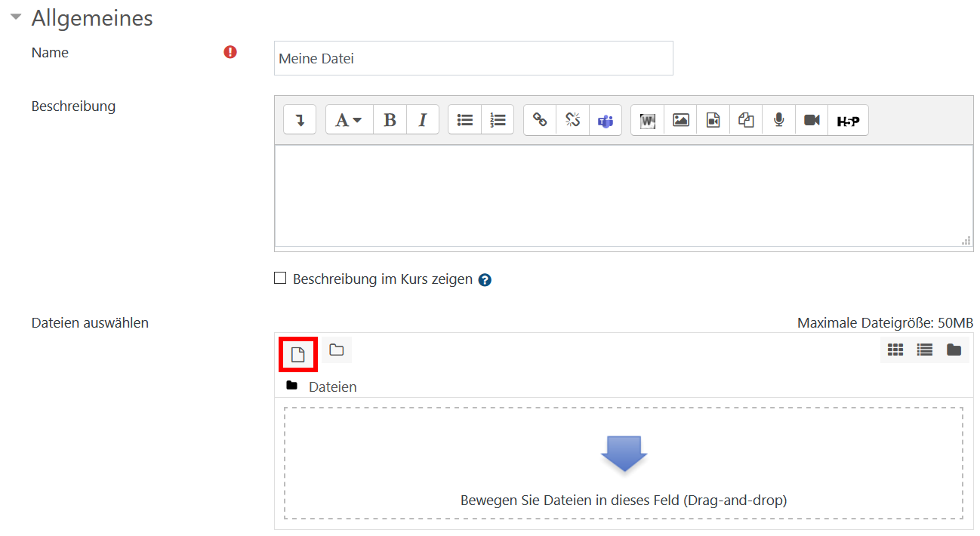Screen dimensions: 980x536
Task: Toggle bold formatting in the description editor
Action: 390,120
